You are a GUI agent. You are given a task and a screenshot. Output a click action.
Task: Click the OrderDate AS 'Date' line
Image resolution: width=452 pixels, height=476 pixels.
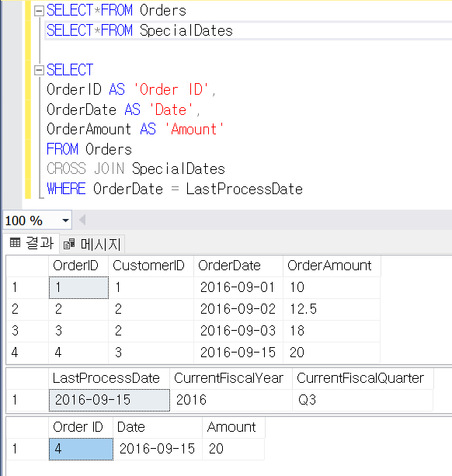click(x=123, y=109)
